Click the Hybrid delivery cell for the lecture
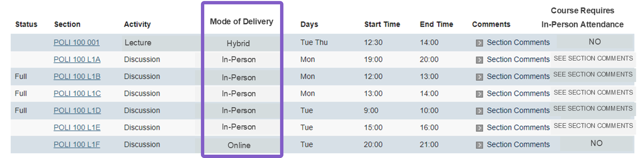The width and height of the screenshot is (644, 158). pos(238,43)
